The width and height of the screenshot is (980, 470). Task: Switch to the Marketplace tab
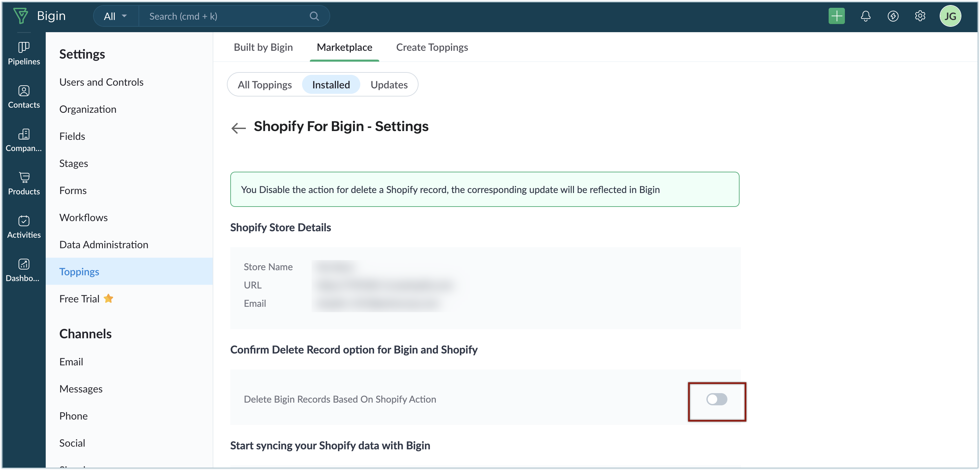(x=344, y=47)
